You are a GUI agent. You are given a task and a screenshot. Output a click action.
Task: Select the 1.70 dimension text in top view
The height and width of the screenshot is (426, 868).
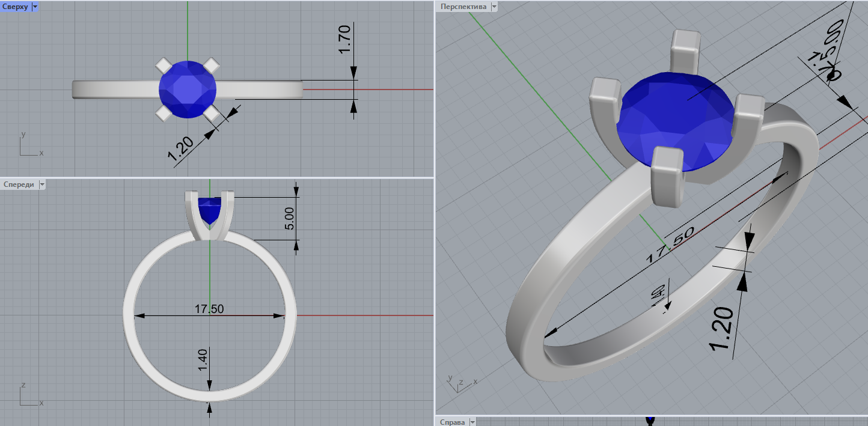344,40
